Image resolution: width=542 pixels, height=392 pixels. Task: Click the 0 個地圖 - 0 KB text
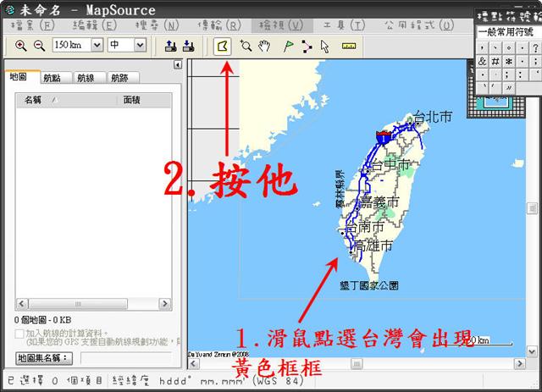click(42, 320)
